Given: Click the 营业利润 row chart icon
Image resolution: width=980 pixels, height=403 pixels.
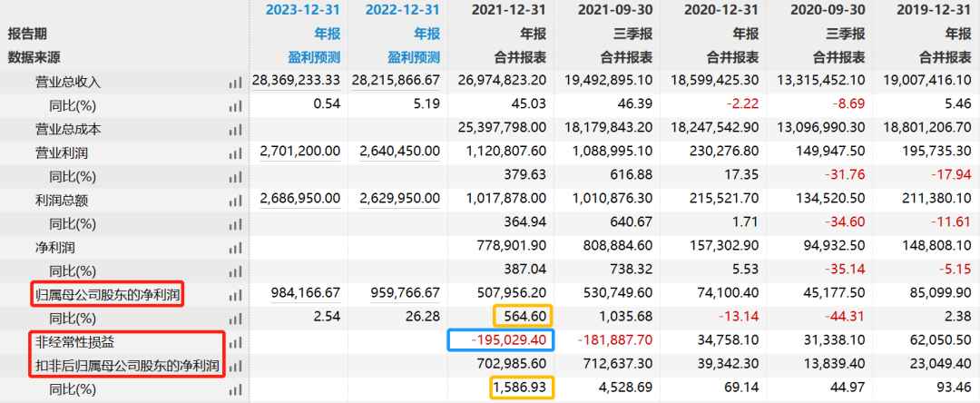Looking at the screenshot, I should point(236,152).
